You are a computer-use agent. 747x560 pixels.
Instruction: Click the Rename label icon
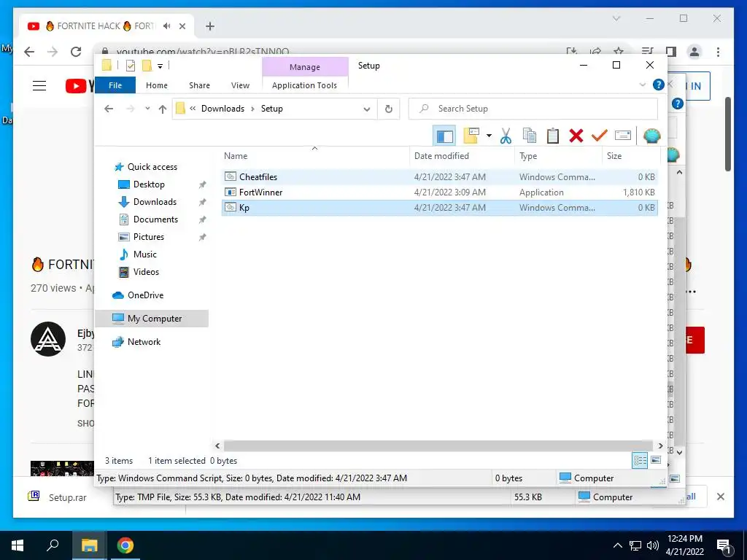click(623, 136)
